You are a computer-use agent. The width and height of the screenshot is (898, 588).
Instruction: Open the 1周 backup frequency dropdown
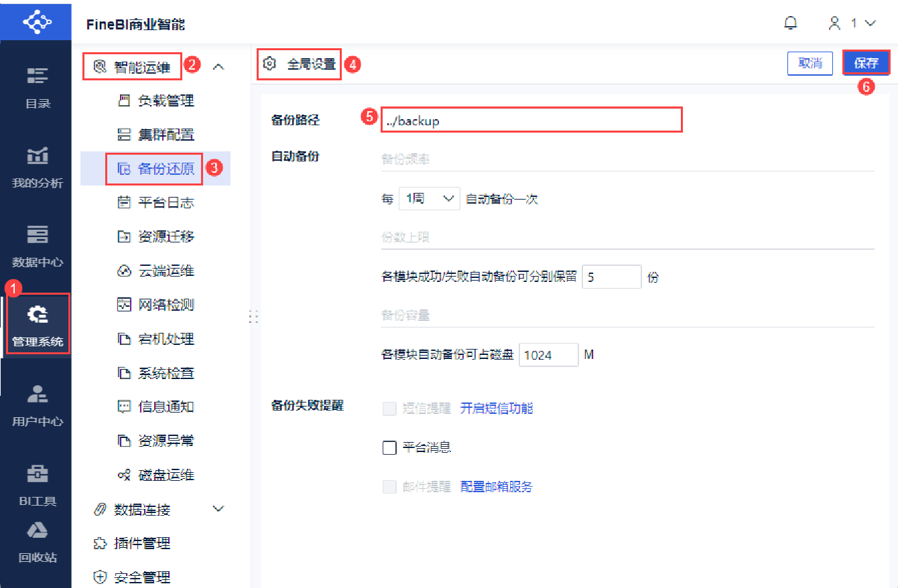coord(429,199)
